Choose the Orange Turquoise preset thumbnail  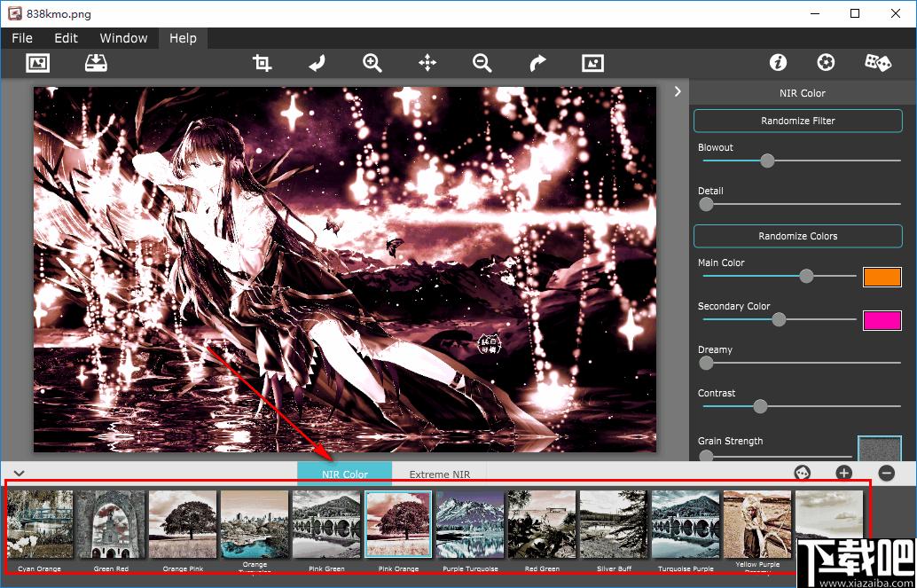(x=255, y=524)
